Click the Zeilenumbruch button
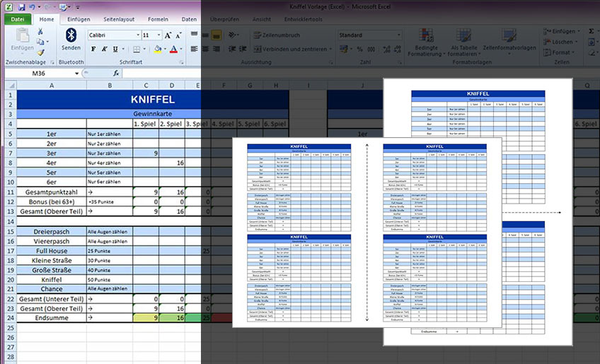The width and height of the screenshot is (600, 364). point(277,35)
